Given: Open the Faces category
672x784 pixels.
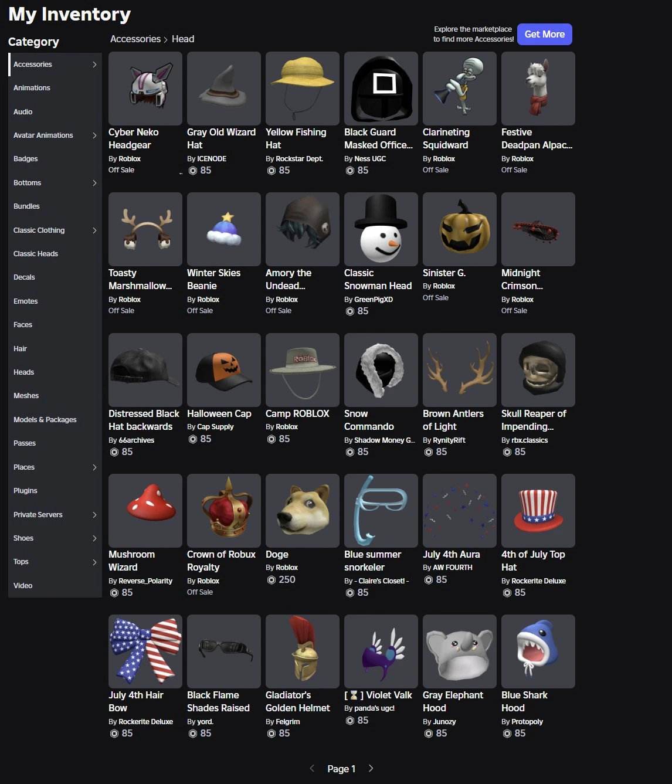Looking at the screenshot, I should (55, 325).
